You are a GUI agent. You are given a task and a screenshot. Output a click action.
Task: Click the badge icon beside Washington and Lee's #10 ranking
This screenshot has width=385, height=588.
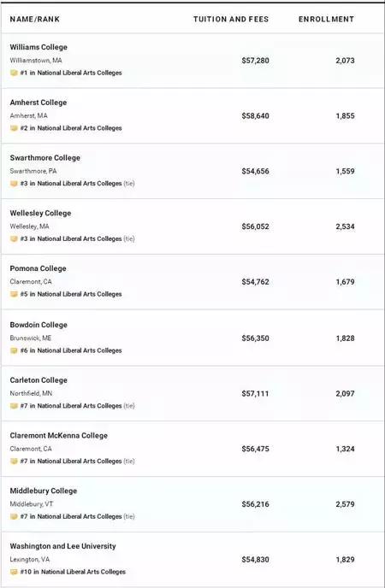[x=14, y=573]
